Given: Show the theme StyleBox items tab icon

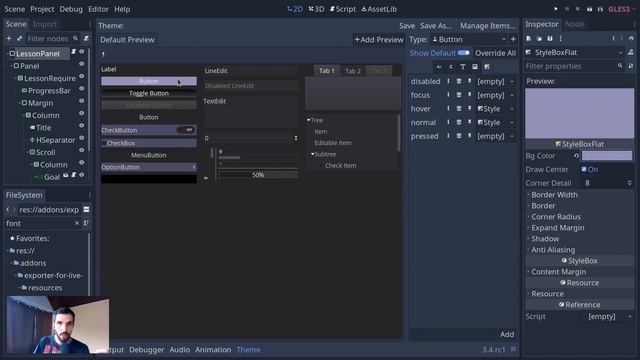Looking at the screenshot, I should [487, 67].
